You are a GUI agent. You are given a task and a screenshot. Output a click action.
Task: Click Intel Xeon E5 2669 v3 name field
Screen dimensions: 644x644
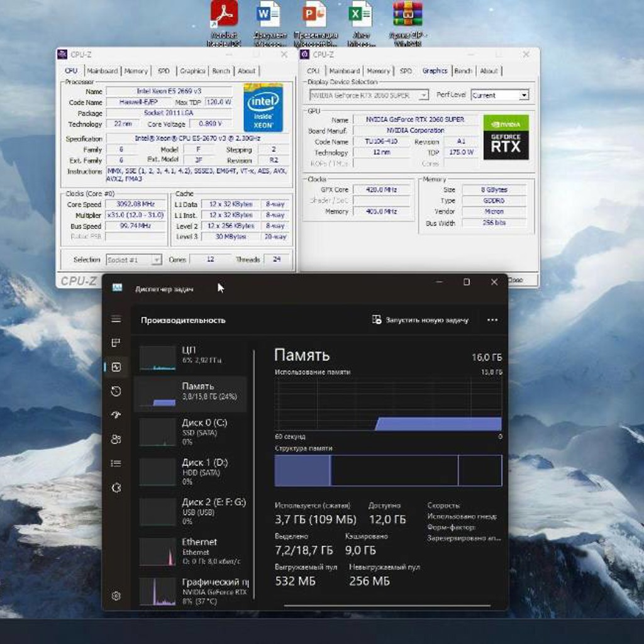[x=169, y=91]
